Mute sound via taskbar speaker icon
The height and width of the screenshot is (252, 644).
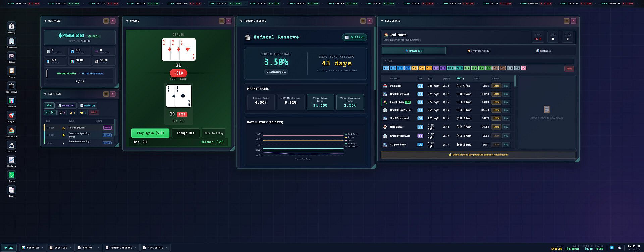point(619,248)
